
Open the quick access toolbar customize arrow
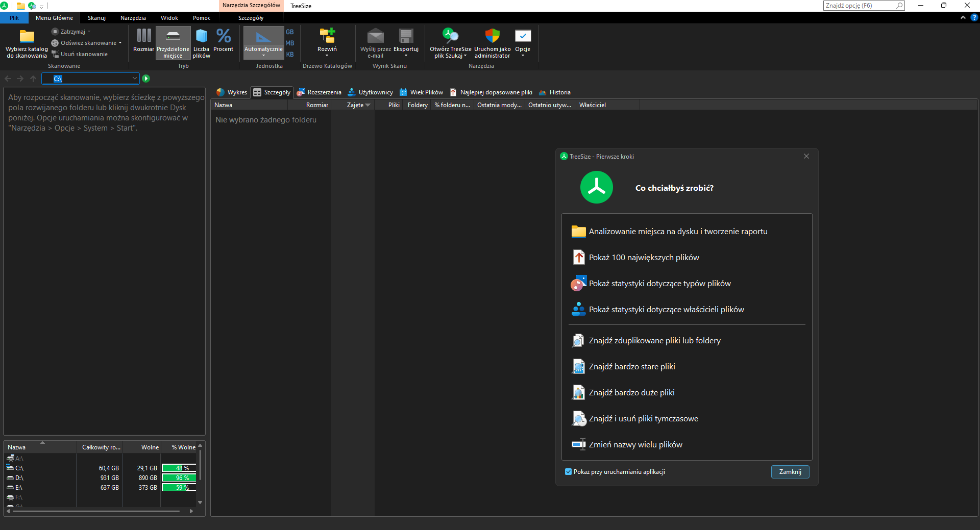coord(42,7)
